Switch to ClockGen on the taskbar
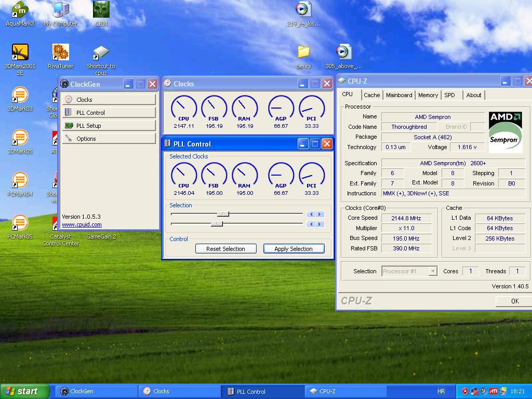This screenshot has width=532, height=399. click(96, 391)
